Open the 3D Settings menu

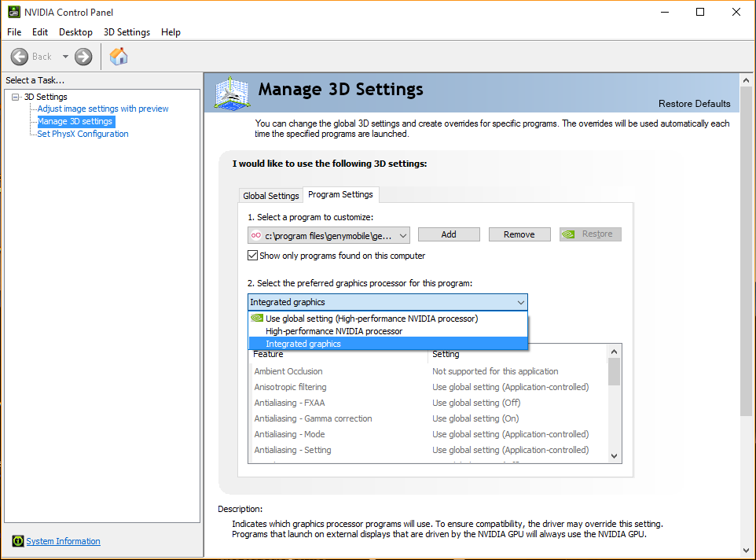[127, 32]
